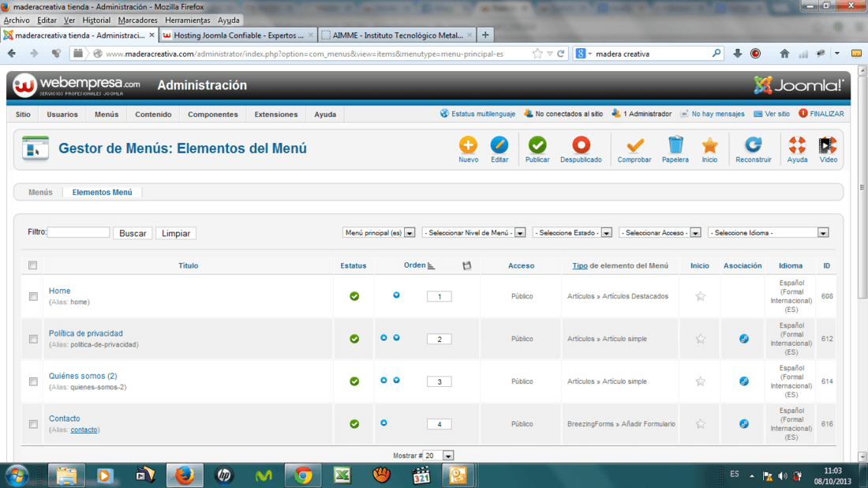Screen dimensions: 868x488
Task: Click the Editar pencil icon
Action: pos(499,145)
